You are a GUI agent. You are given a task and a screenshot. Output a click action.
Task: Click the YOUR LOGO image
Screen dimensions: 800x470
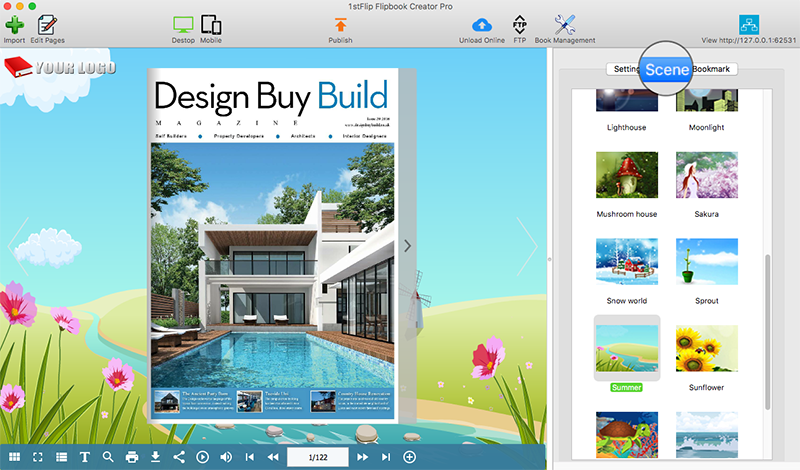[x=60, y=67]
